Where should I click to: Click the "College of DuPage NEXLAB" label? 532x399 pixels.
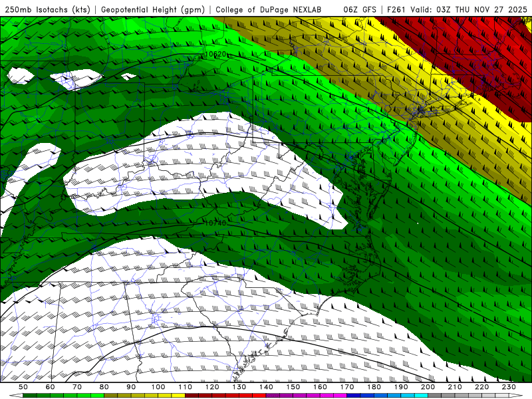pyautogui.click(x=269, y=9)
